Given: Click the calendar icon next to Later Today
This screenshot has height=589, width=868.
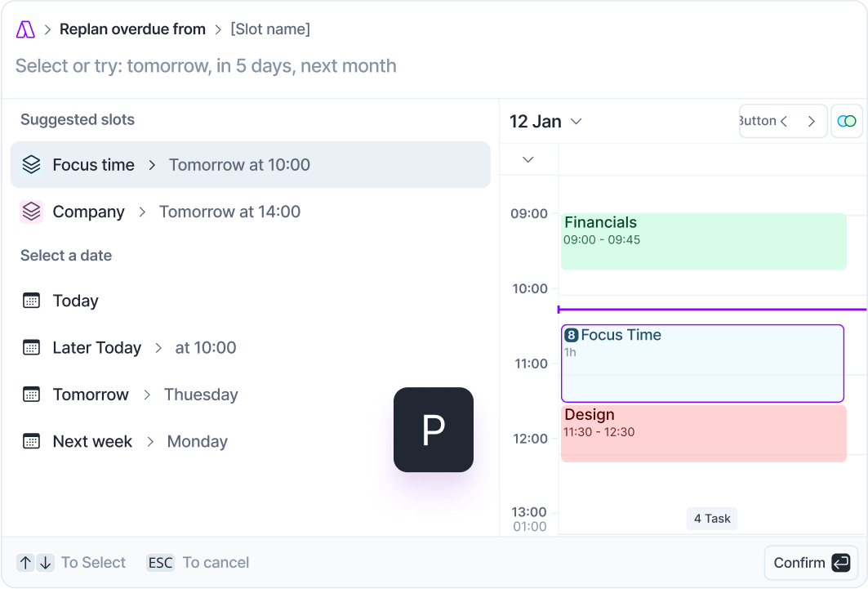Looking at the screenshot, I should click(x=31, y=347).
